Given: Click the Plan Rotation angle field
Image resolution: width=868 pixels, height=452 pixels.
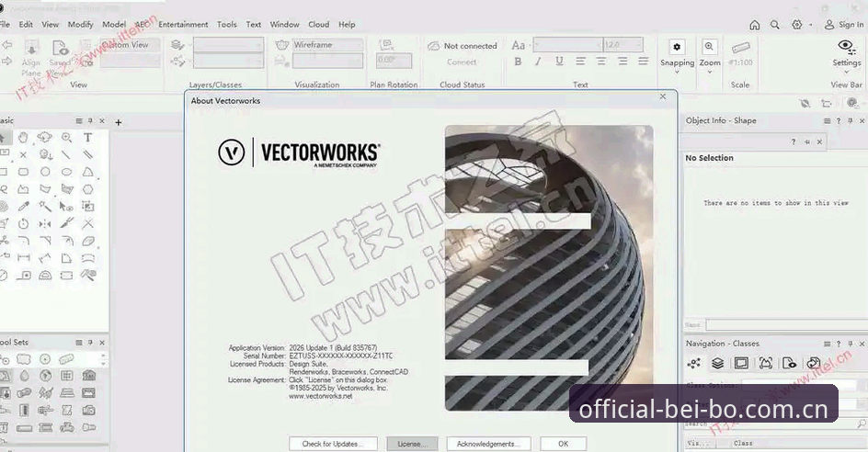Looking at the screenshot, I should (394, 61).
